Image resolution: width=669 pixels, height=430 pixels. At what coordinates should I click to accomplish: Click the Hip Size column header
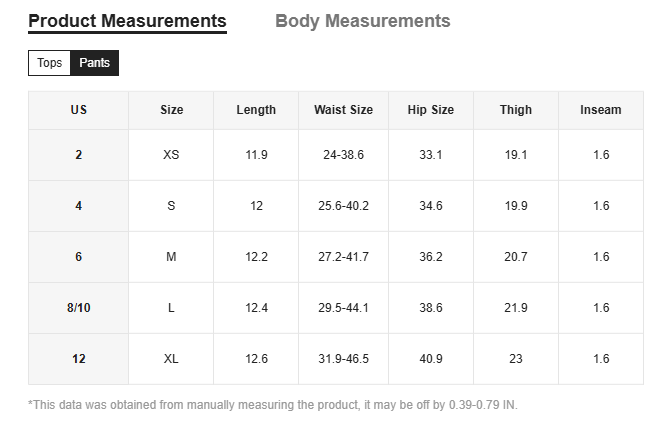[431, 110]
